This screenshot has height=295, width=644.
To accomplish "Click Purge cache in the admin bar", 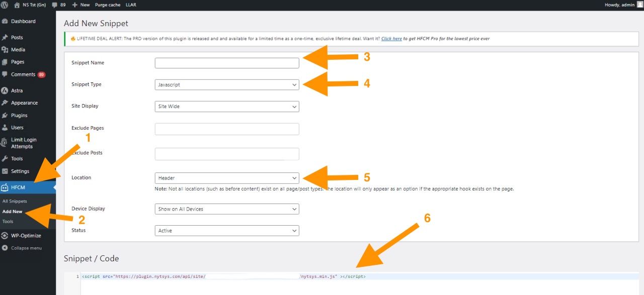I will [106, 5].
